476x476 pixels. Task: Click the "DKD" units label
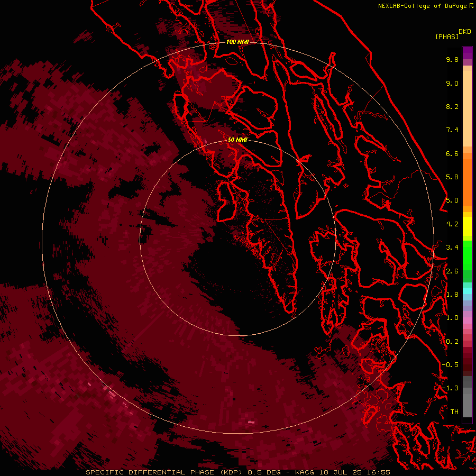465,32
